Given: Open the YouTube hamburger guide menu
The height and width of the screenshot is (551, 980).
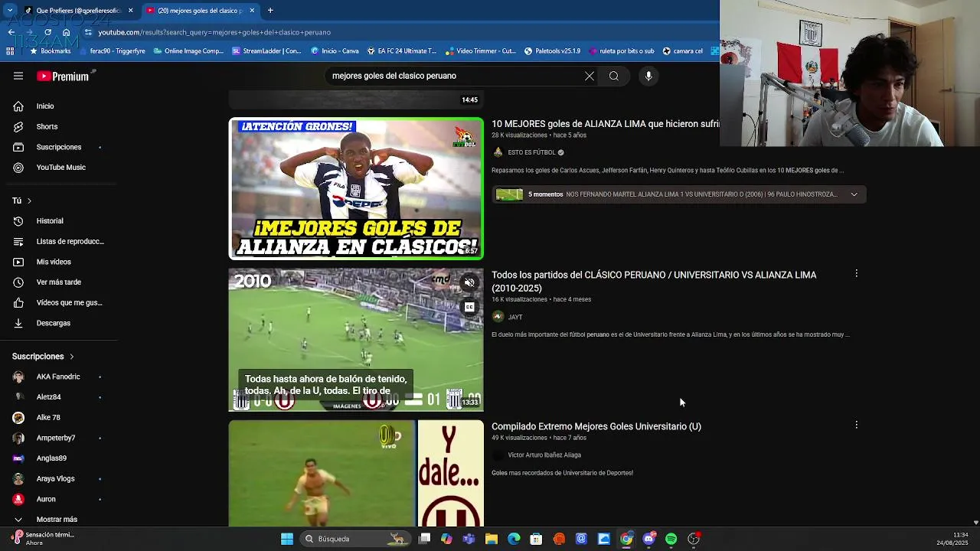Looking at the screenshot, I should [18, 76].
